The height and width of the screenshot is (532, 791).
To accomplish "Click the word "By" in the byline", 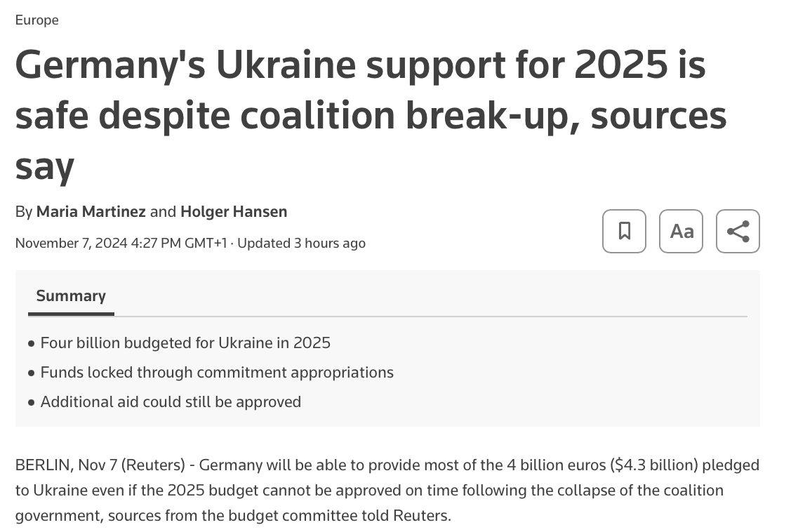I will pos(24,211).
